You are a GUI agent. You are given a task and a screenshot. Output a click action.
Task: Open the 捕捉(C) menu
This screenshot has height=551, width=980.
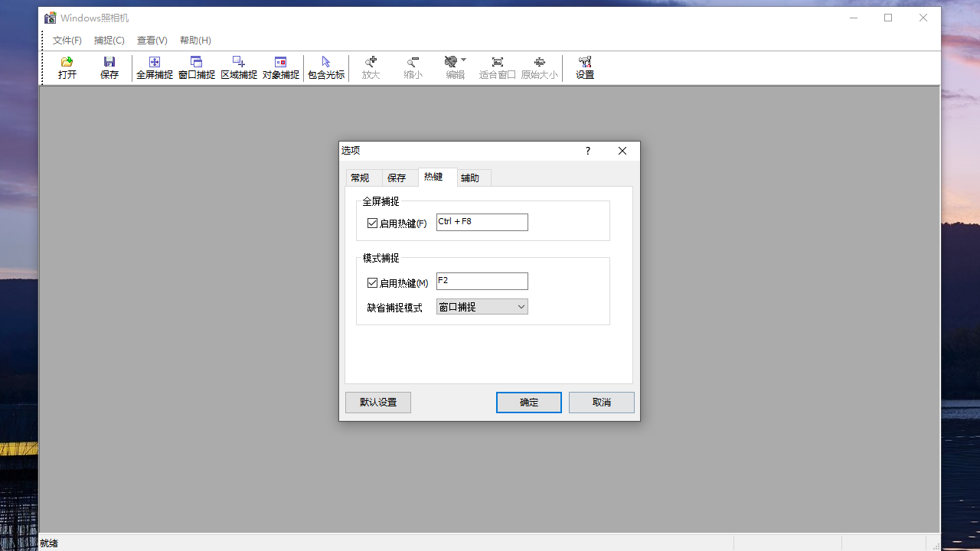click(109, 40)
